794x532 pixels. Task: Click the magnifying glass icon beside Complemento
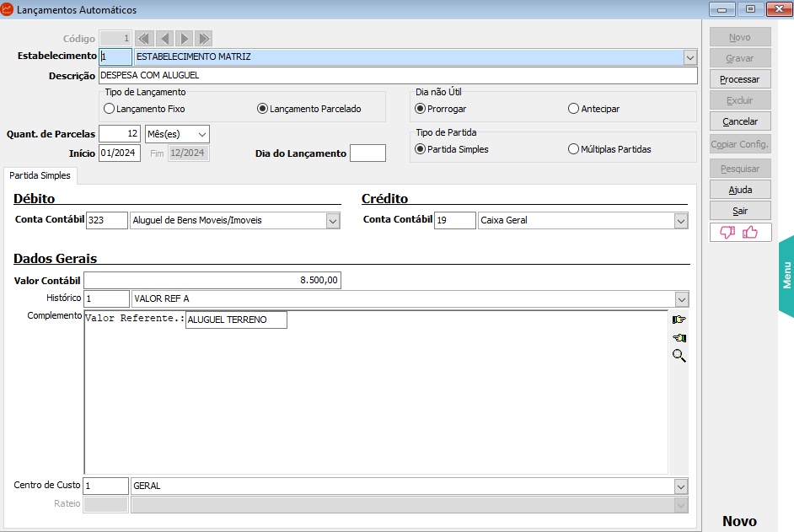(679, 356)
